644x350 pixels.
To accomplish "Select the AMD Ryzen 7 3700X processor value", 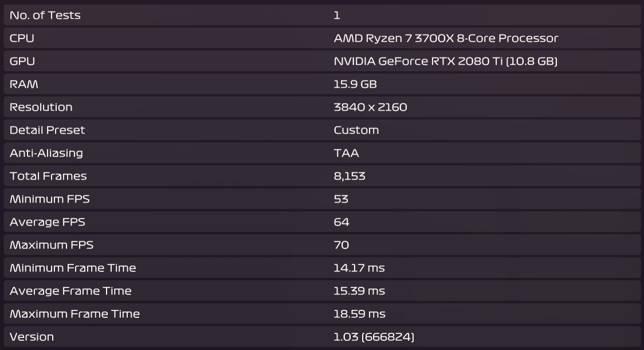I will (x=446, y=38).
